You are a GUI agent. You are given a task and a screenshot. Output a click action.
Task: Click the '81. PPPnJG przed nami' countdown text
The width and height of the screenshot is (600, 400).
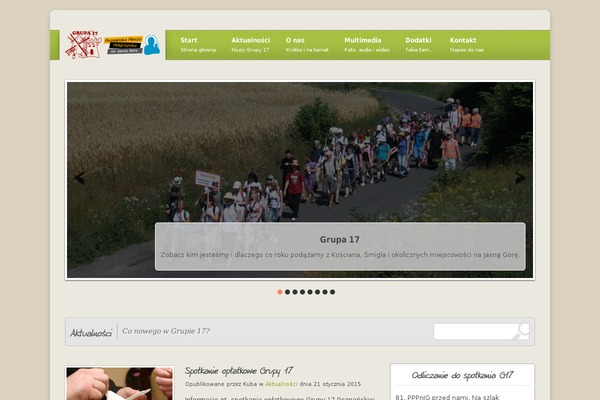(447, 397)
